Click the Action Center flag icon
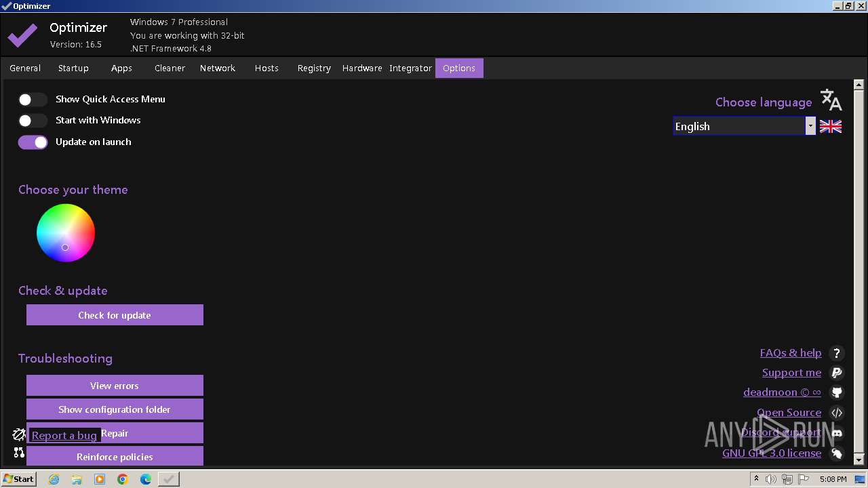Screen dimensions: 868x488 click(x=804, y=479)
